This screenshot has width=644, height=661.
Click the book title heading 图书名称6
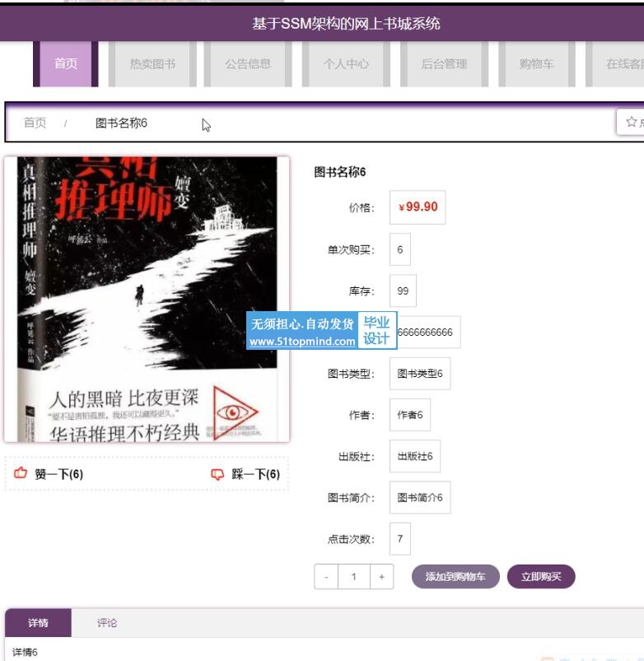pyautogui.click(x=340, y=171)
